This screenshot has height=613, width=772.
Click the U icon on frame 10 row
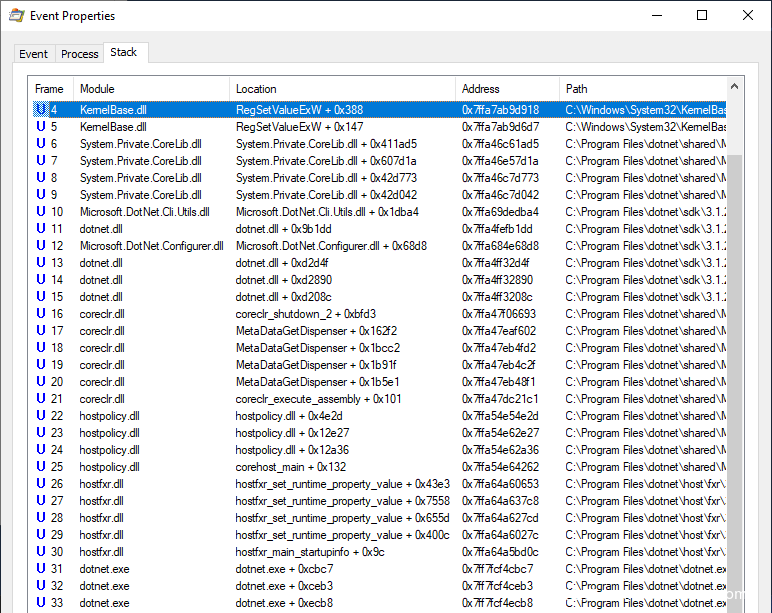pyautogui.click(x=40, y=212)
